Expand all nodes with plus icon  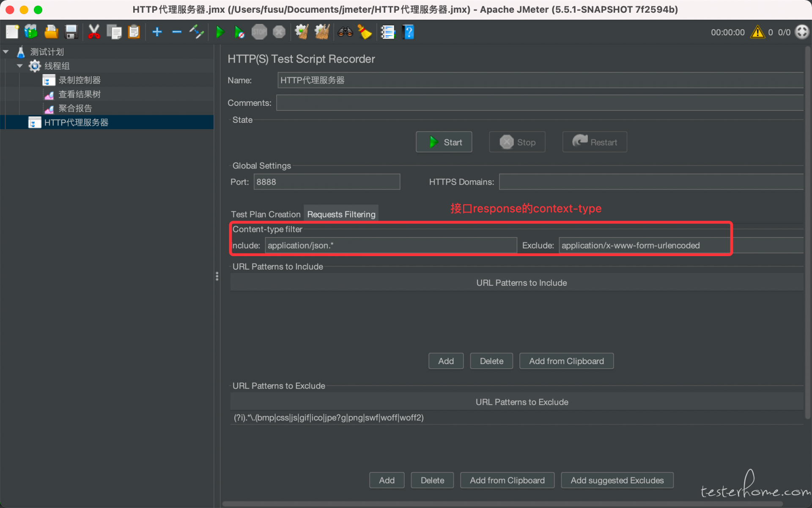pyautogui.click(x=157, y=32)
